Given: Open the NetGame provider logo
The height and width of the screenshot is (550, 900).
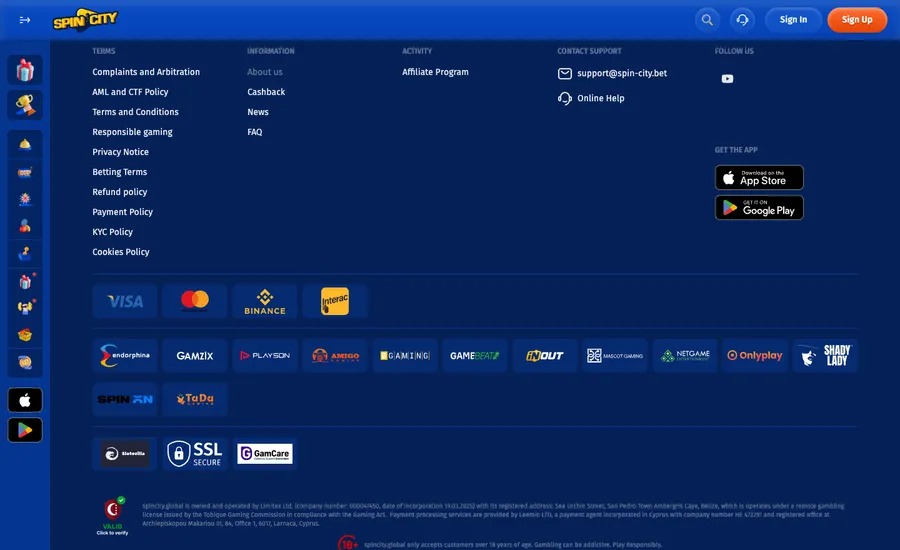Looking at the screenshot, I should coord(685,356).
